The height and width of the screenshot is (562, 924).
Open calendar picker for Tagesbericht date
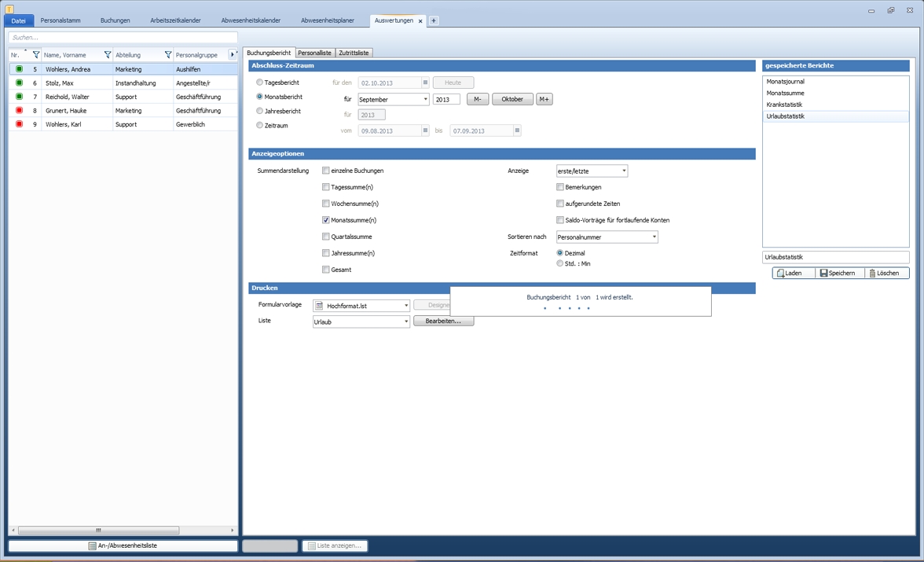[426, 83]
